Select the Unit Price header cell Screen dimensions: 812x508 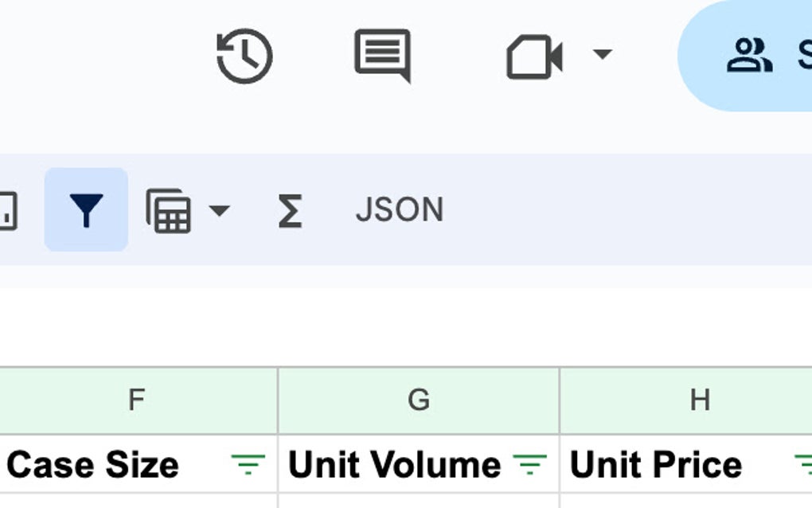[656, 464]
